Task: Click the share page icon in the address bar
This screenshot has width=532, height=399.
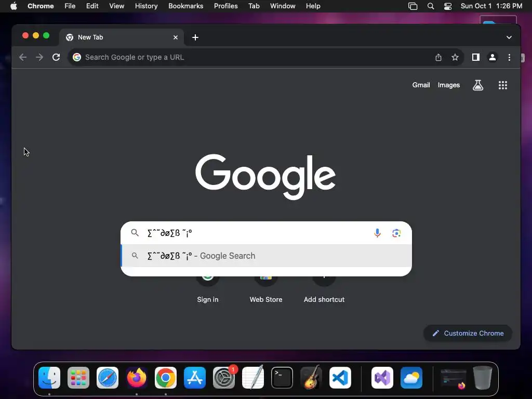Action: coord(438,57)
